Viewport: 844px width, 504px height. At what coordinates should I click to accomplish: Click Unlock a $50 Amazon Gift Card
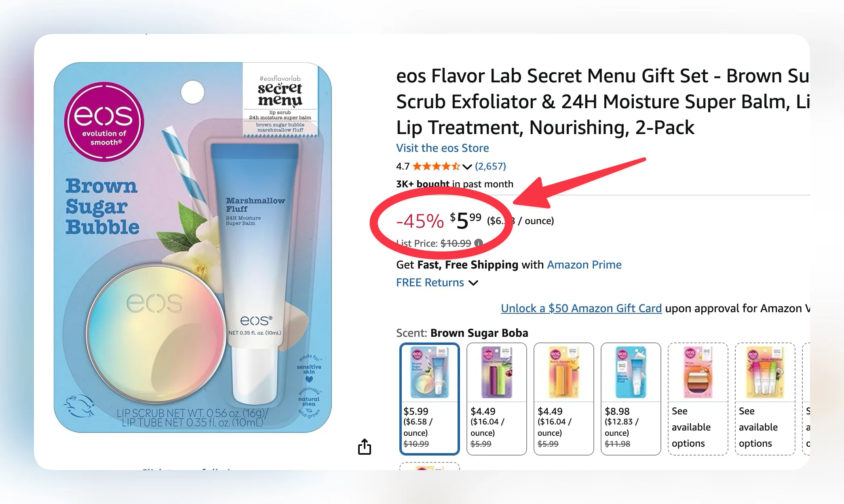coord(581,309)
